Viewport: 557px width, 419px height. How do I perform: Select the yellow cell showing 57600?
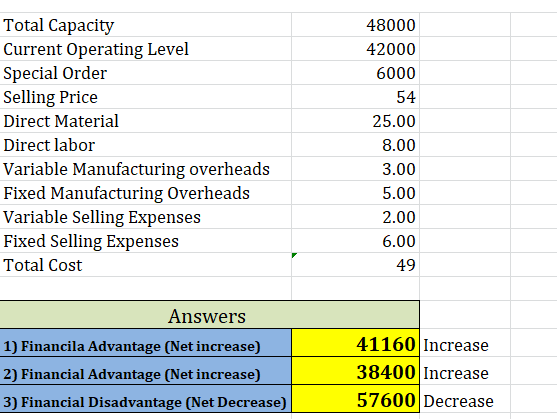(356, 399)
